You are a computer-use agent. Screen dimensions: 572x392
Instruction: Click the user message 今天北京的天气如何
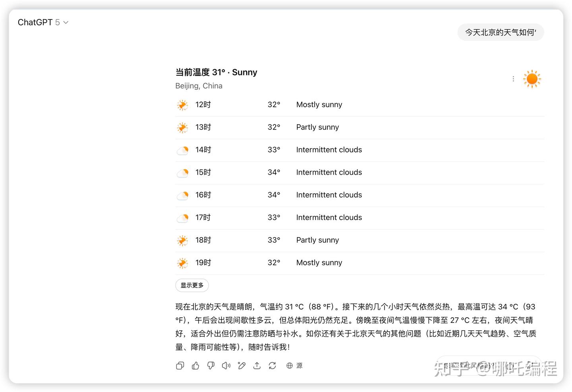pyautogui.click(x=500, y=32)
